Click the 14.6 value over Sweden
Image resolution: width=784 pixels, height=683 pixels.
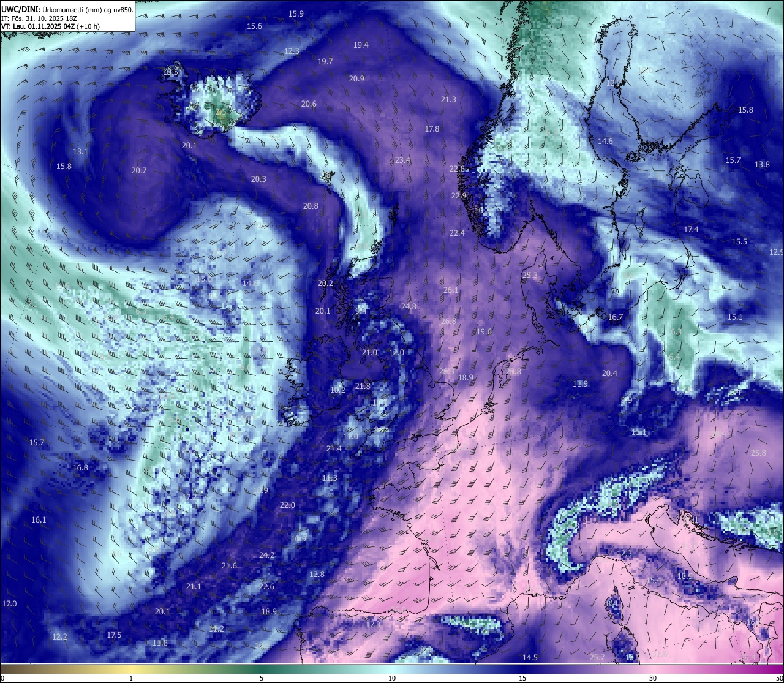[605, 141]
